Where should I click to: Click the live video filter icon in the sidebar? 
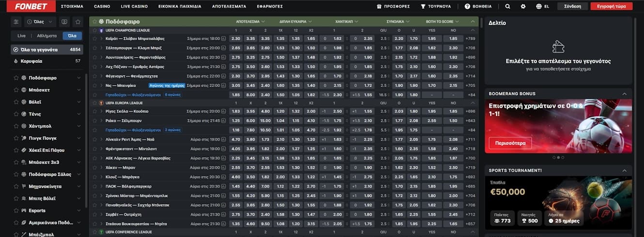tap(64, 22)
